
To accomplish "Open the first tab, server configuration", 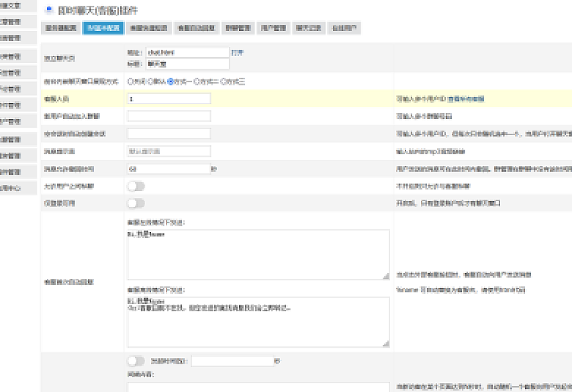I will [61, 28].
